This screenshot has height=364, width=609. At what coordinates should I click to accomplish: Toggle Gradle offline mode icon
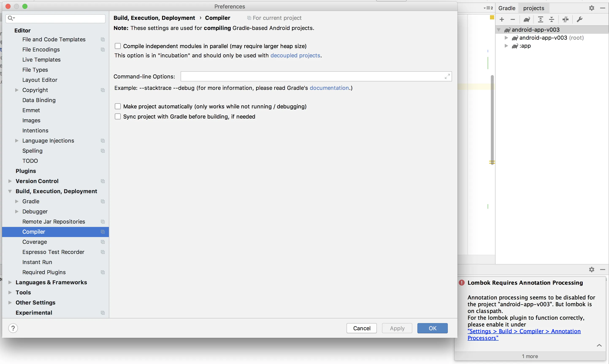click(565, 19)
